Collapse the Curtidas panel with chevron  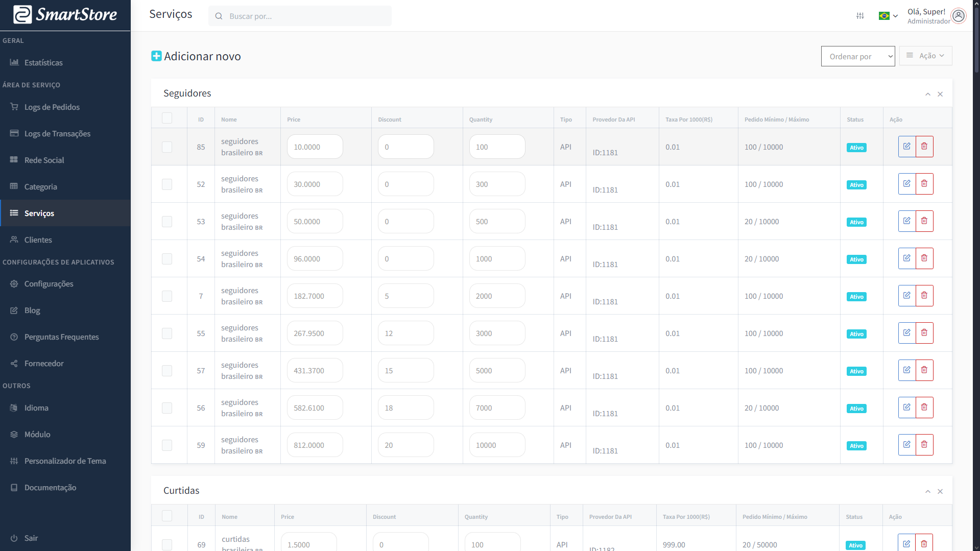(x=927, y=491)
